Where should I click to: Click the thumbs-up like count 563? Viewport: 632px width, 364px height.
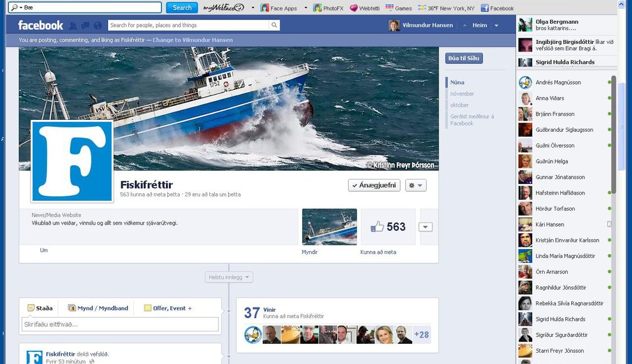click(388, 227)
